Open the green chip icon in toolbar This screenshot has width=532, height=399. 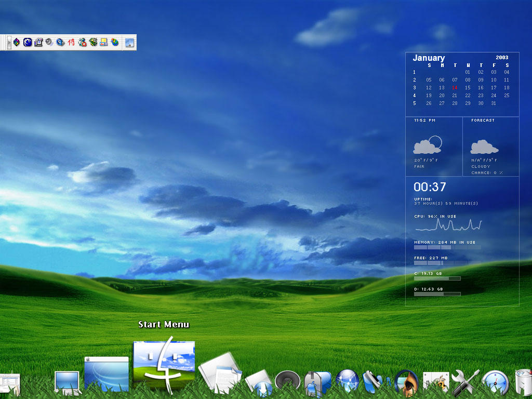click(94, 42)
